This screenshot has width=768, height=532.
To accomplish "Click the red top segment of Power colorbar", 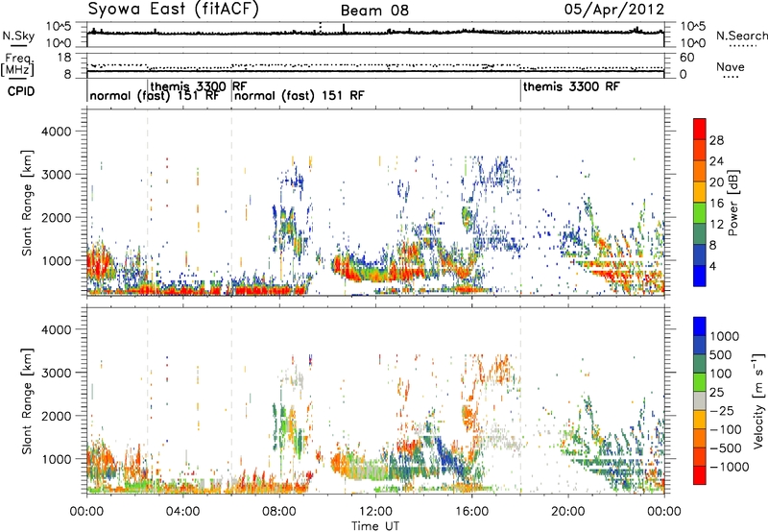I will 700,129.
